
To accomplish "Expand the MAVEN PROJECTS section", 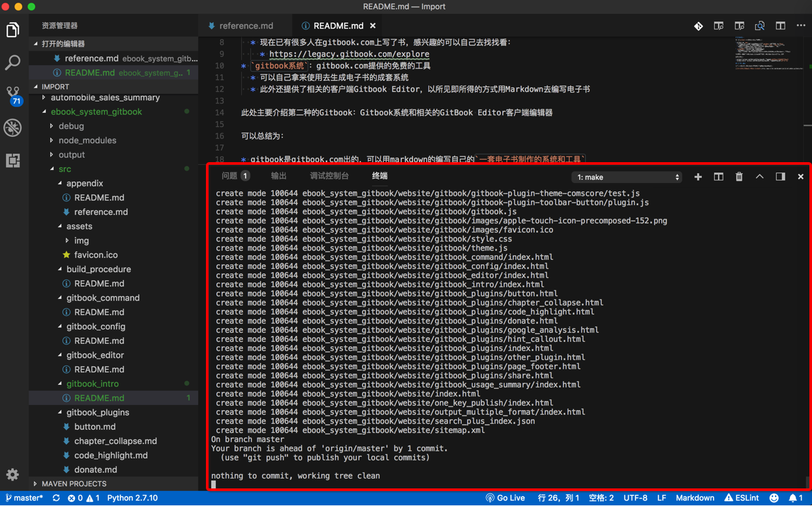I will tap(113, 484).
